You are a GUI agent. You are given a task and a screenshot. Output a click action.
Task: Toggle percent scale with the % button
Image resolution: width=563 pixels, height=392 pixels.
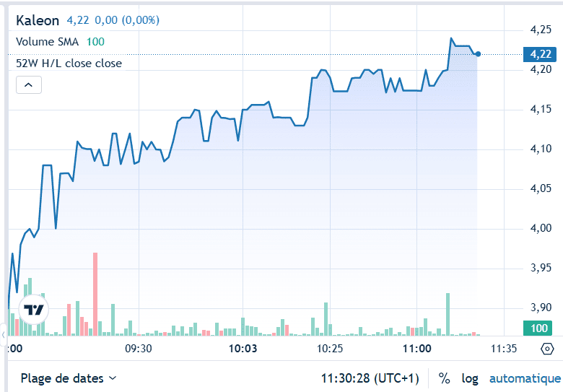[x=444, y=378]
